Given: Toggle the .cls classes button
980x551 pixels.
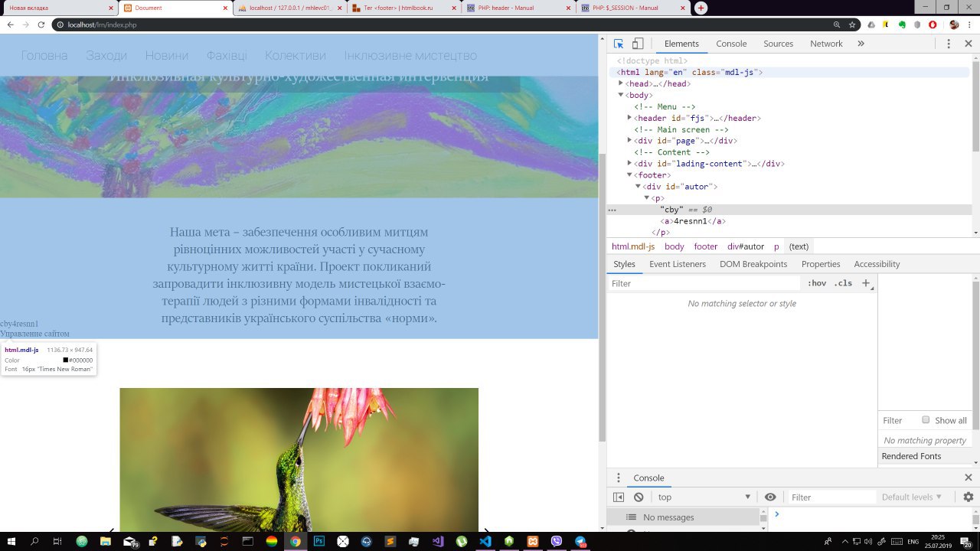Looking at the screenshot, I should pos(843,283).
